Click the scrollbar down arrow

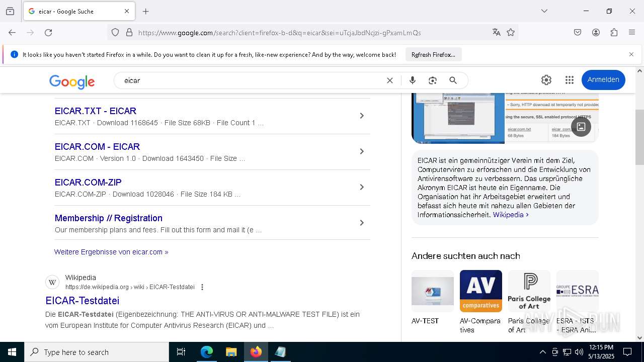click(x=639, y=338)
